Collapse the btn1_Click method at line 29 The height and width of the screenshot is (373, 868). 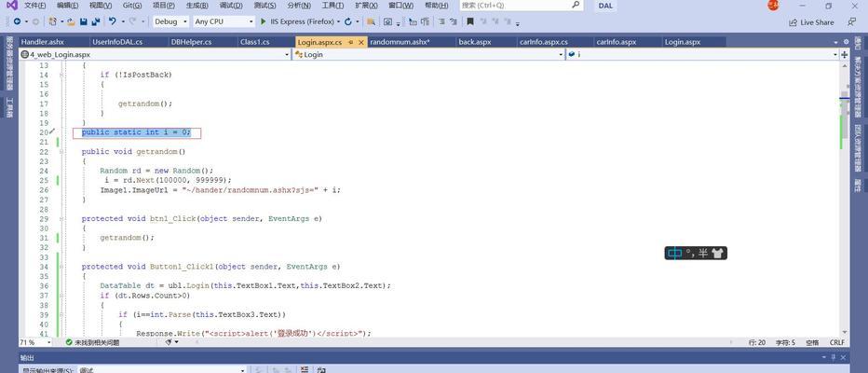(62, 219)
